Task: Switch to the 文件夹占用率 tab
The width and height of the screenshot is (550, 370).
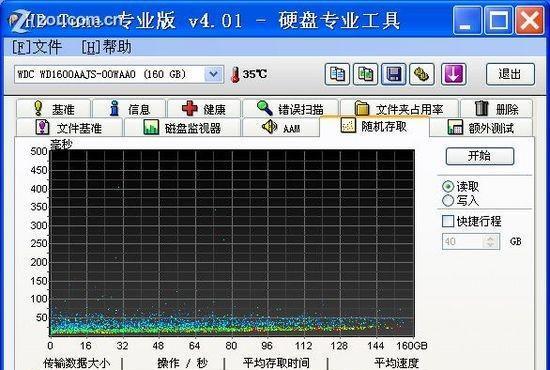Action: tap(399, 109)
